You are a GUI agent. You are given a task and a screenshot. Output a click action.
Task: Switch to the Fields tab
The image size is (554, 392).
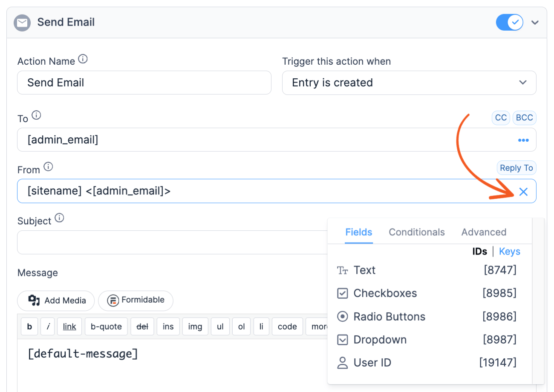tap(359, 232)
